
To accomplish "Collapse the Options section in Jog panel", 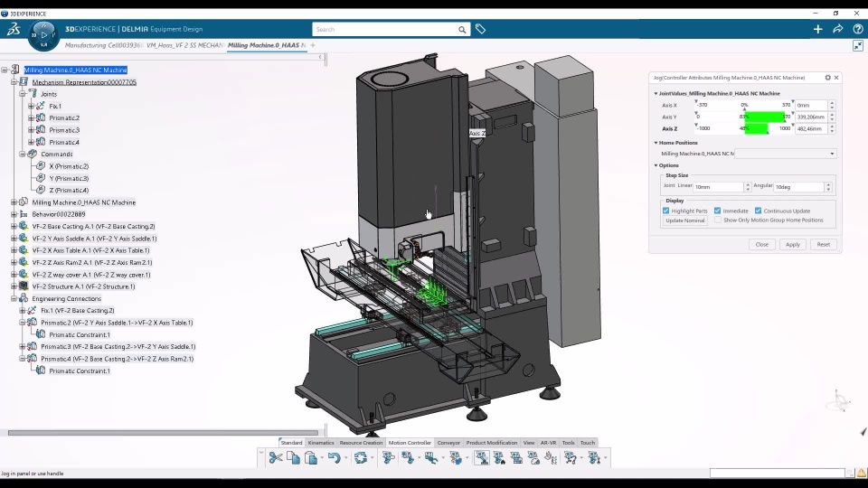I will pyautogui.click(x=656, y=165).
